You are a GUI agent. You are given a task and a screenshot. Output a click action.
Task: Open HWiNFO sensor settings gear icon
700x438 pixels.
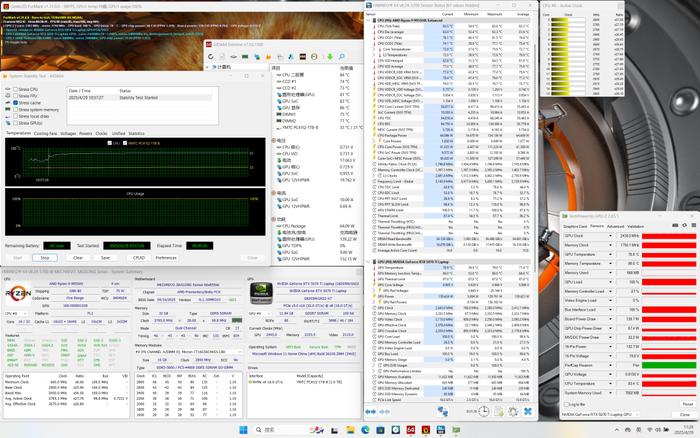513,411
